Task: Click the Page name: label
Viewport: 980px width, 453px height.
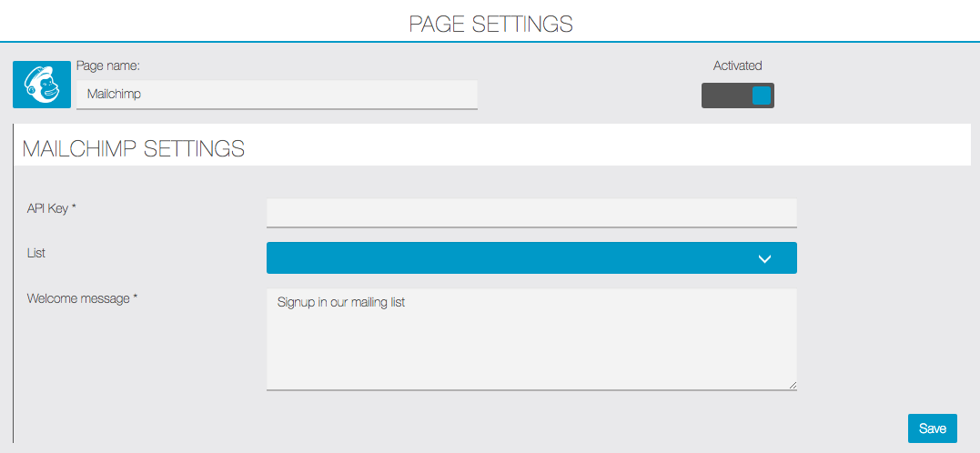Action: 107,65
